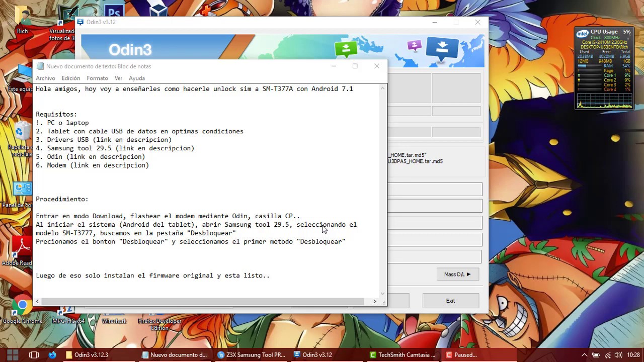Launch Firefox from the taskbar

(x=52, y=354)
